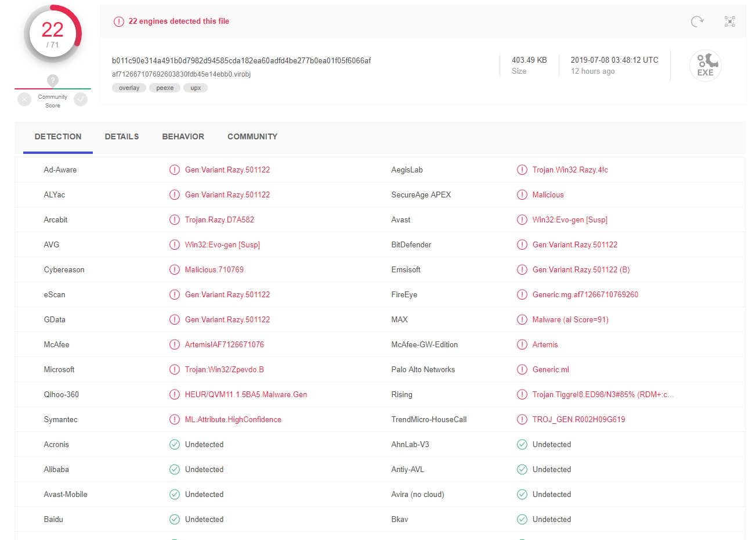Click the green check icon for AhnLab-V3

click(522, 444)
